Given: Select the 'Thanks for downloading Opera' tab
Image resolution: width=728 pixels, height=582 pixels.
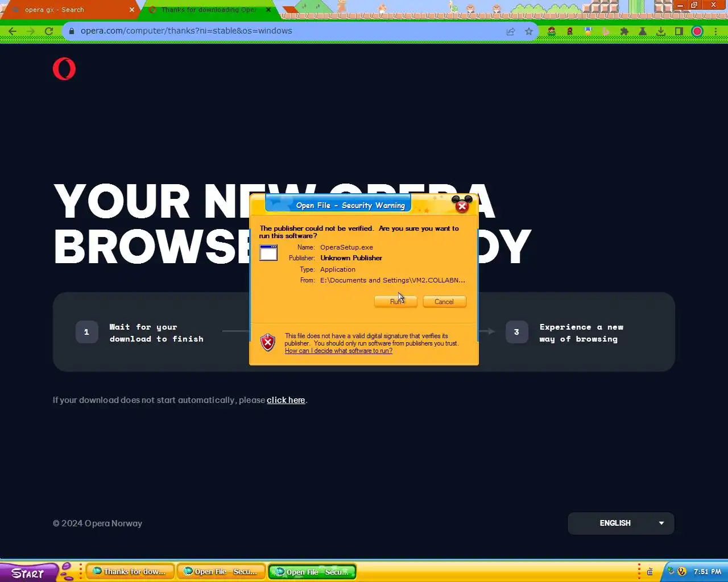Looking at the screenshot, I should (x=208, y=10).
